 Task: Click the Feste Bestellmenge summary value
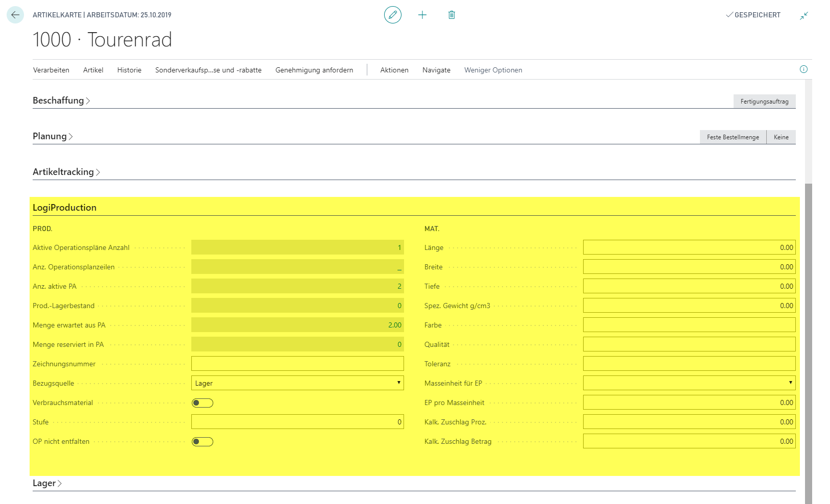pos(733,137)
